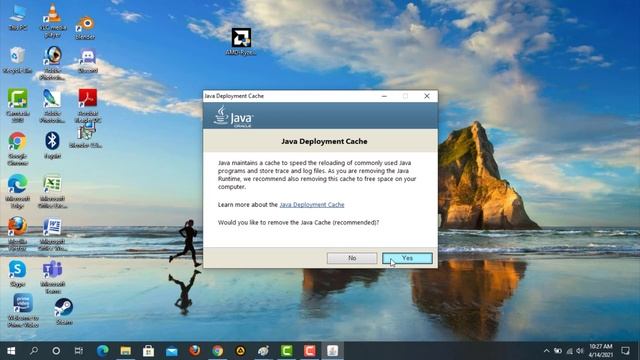Open Cortana from the taskbar

(x=56, y=351)
